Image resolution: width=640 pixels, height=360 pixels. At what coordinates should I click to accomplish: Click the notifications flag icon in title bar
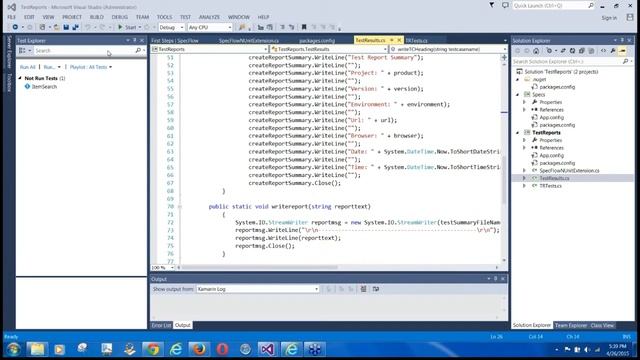492,5
